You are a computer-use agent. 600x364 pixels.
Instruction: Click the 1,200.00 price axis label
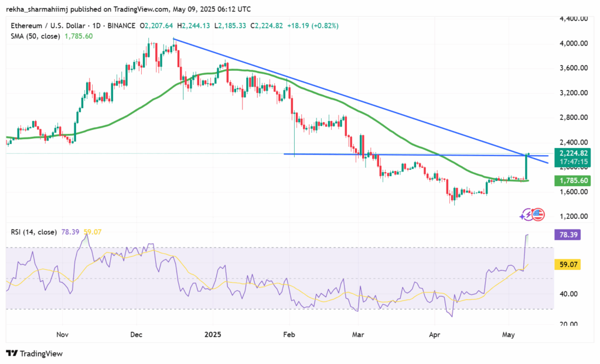tap(574, 217)
